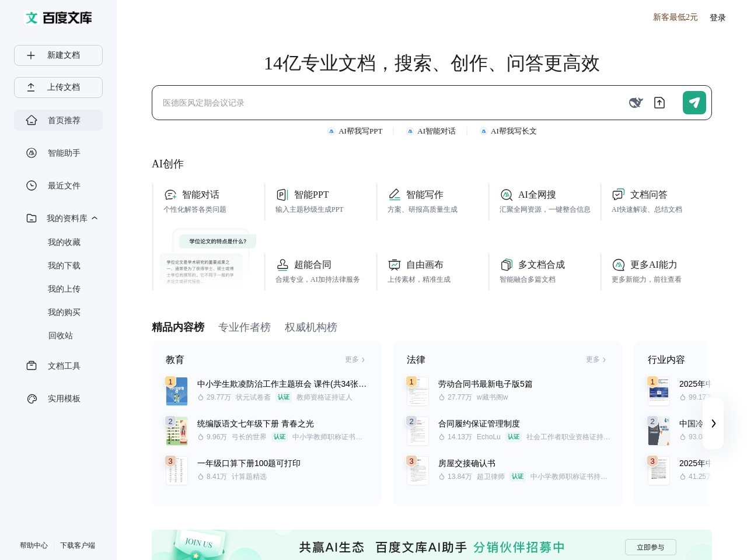Click the 上传文档 button
The height and width of the screenshot is (560, 747).
point(58,87)
